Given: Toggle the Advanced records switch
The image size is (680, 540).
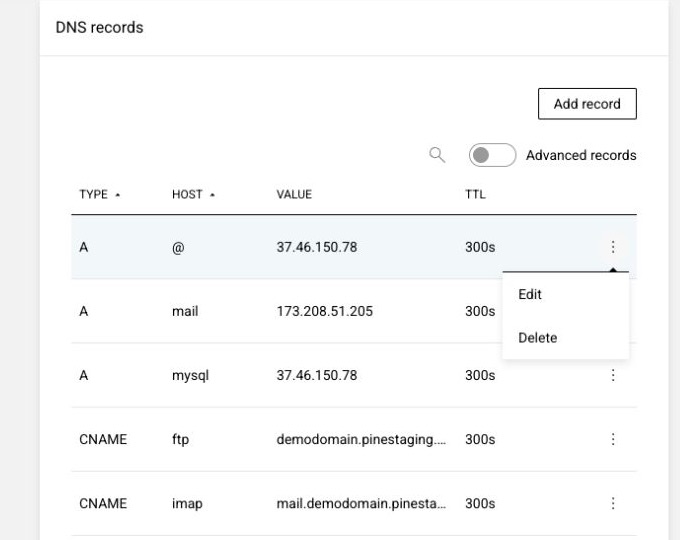Looking at the screenshot, I should 492,155.
